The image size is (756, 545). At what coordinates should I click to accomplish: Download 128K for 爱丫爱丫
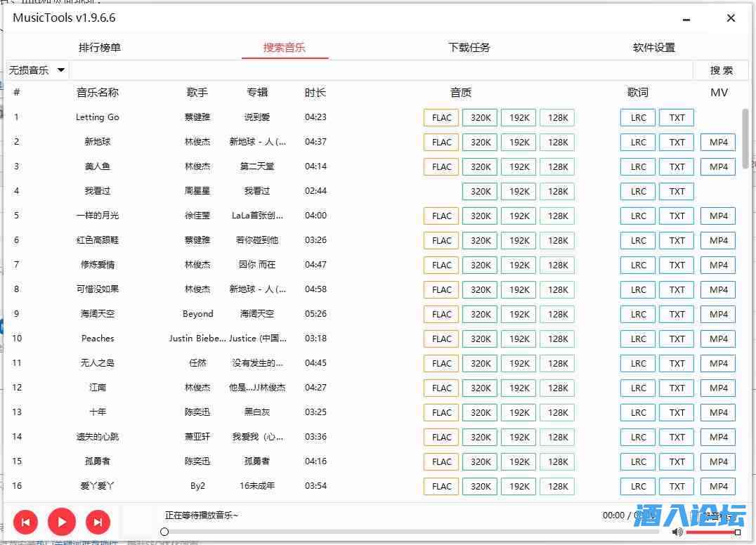click(557, 487)
